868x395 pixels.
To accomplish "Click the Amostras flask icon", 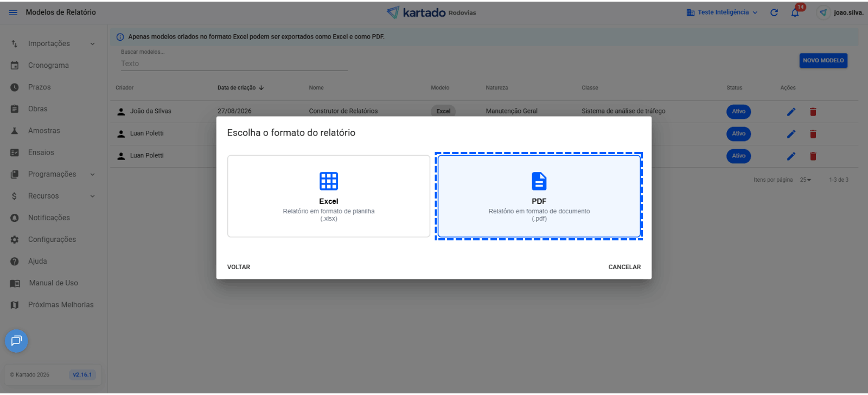I will 15,131.
